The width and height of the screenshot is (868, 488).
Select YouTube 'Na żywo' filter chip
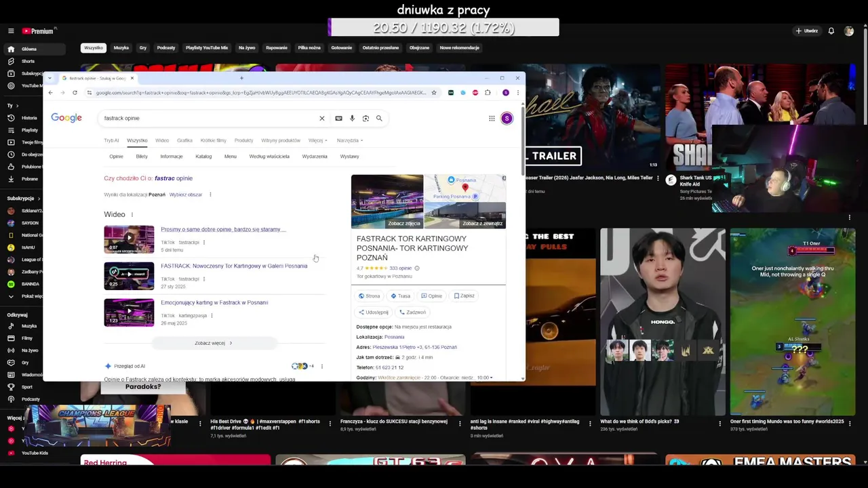(x=247, y=48)
